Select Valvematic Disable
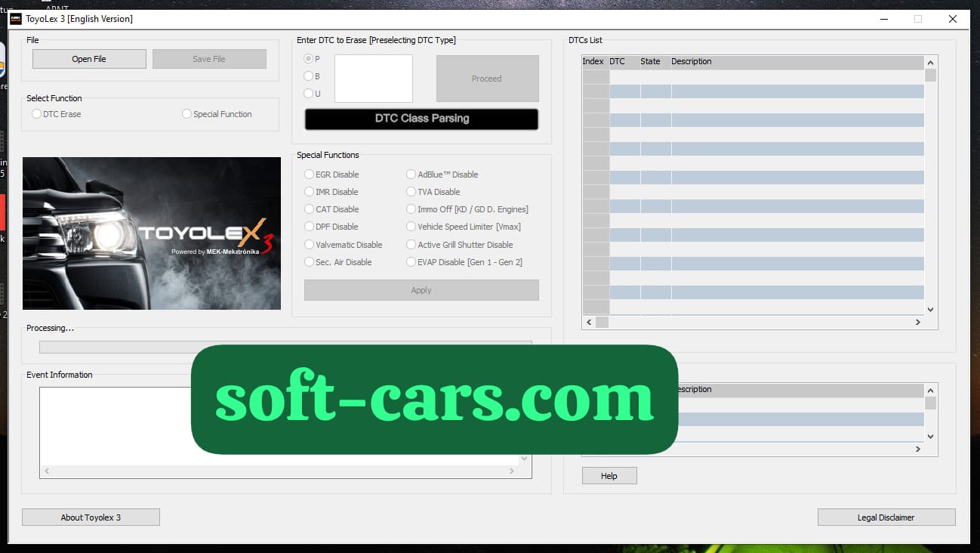 pos(344,245)
